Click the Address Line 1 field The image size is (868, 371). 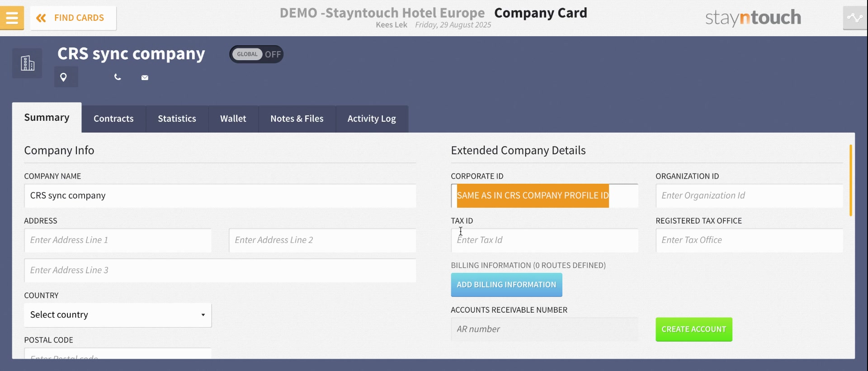point(118,240)
